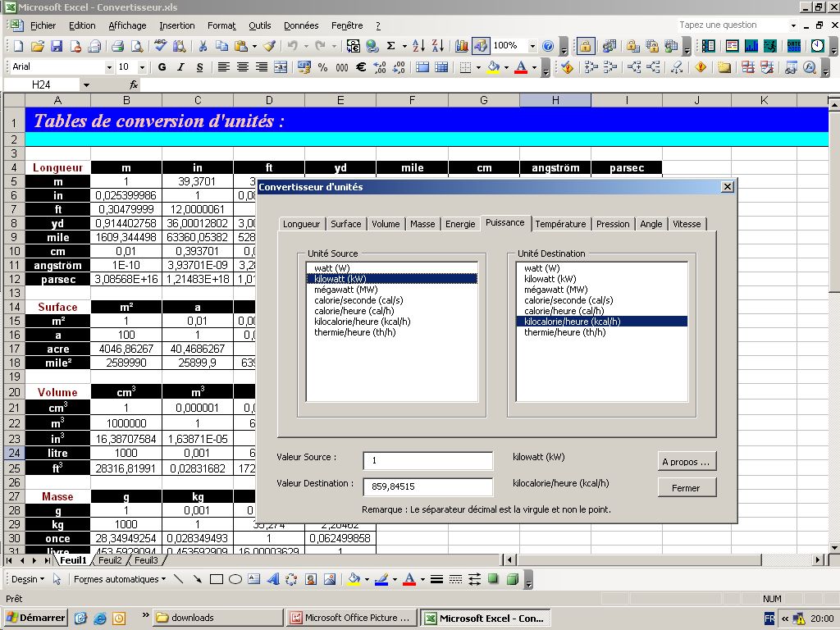Select the Format Painter brush

(269, 46)
